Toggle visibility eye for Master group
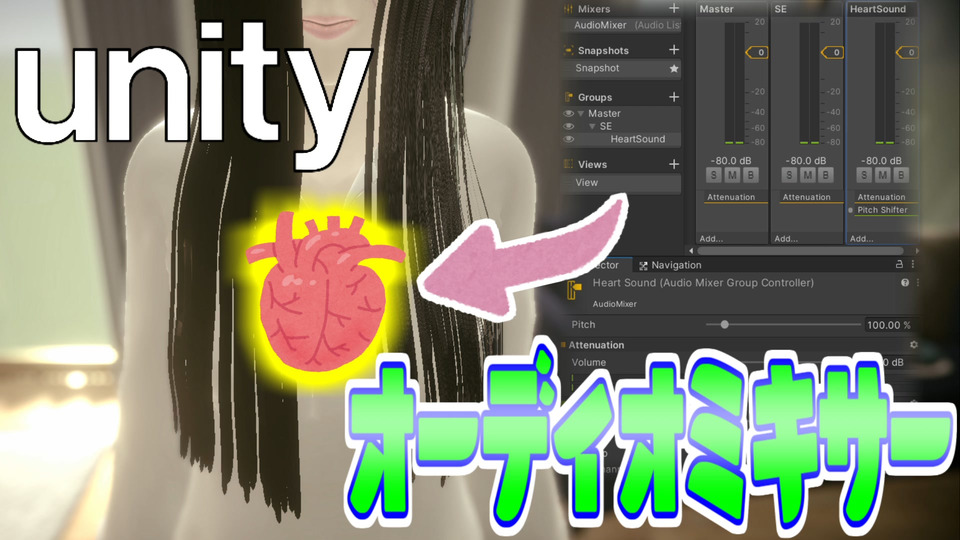The width and height of the screenshot is (960, 540). (x=568, y=113)
